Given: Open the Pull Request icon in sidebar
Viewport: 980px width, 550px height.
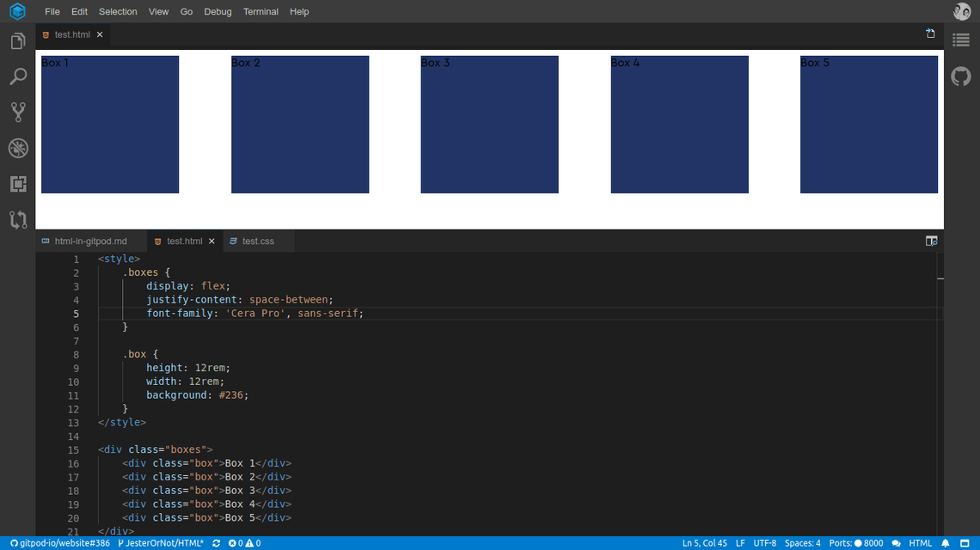Looking at the screenshot, I should click(18, 219).
